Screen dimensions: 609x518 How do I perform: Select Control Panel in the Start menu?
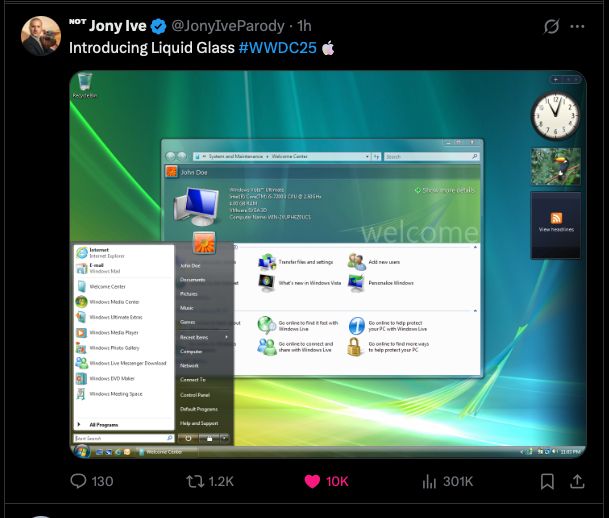tap(195, 395)
